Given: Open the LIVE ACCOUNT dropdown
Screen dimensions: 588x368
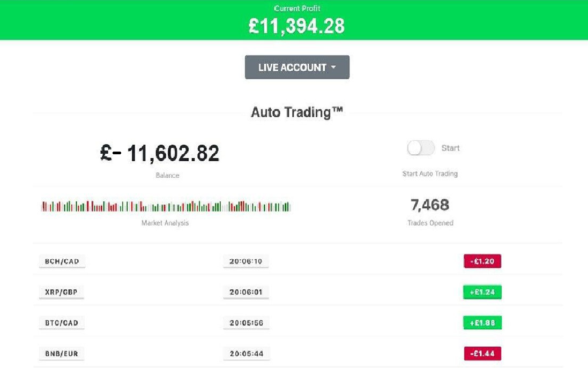Looking at the screenshot, I should pos(297,67).
